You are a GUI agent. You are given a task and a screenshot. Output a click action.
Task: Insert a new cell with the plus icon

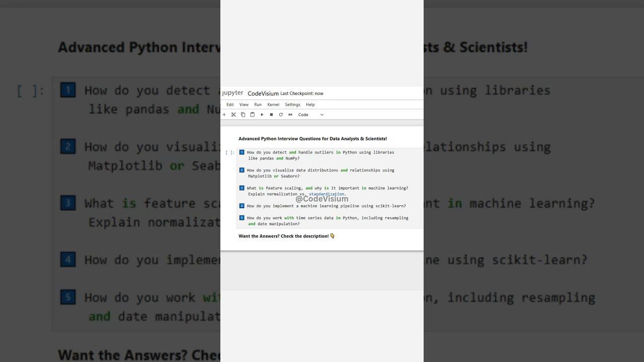(x=224, y=115)
